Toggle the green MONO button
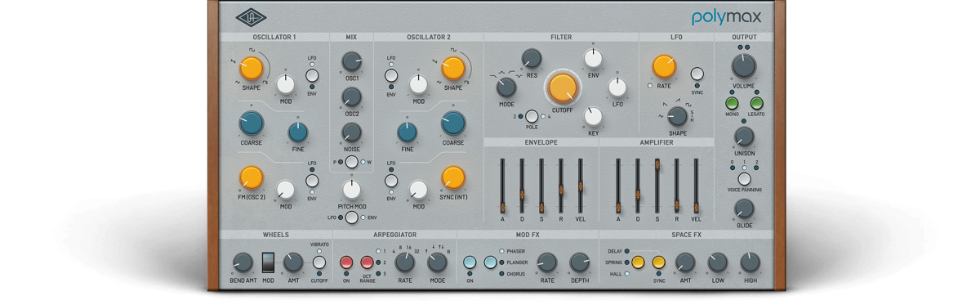The image size is (980, 305). pyautogui.click(x=732, y=104)
